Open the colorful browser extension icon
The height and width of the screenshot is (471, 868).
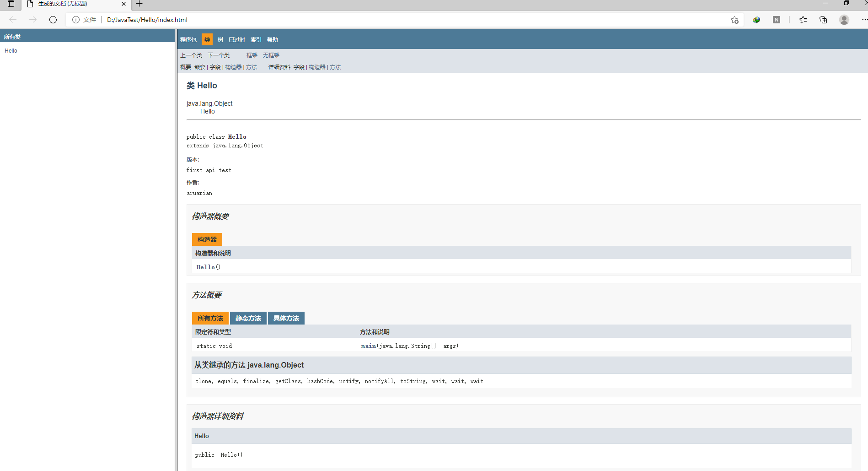[x=756, y=20]
